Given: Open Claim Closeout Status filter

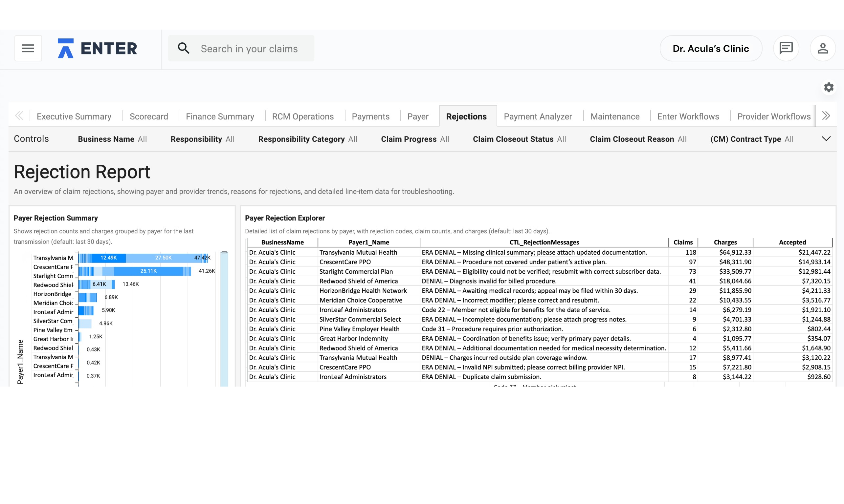Looking at the screenshot, I should coord(519,139).
